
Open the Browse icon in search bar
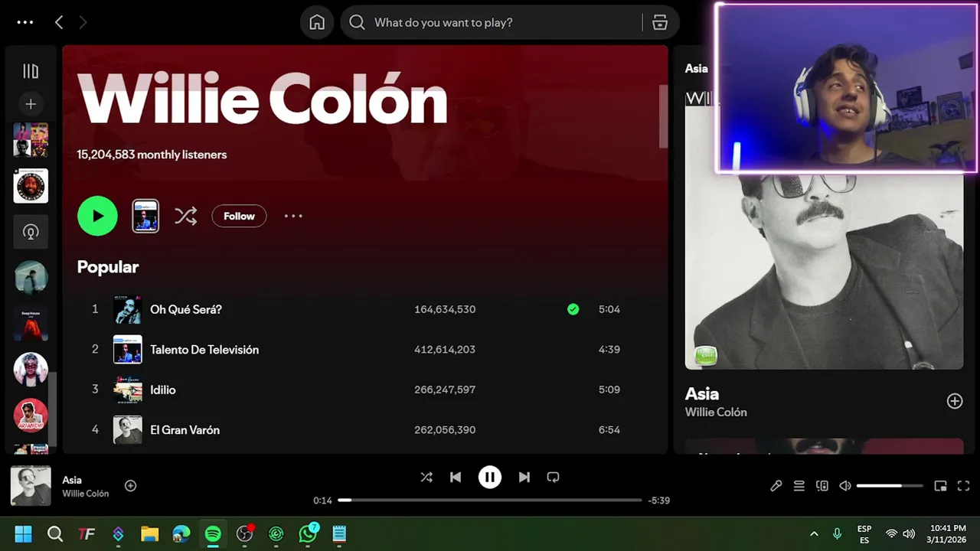coord(660,22)
